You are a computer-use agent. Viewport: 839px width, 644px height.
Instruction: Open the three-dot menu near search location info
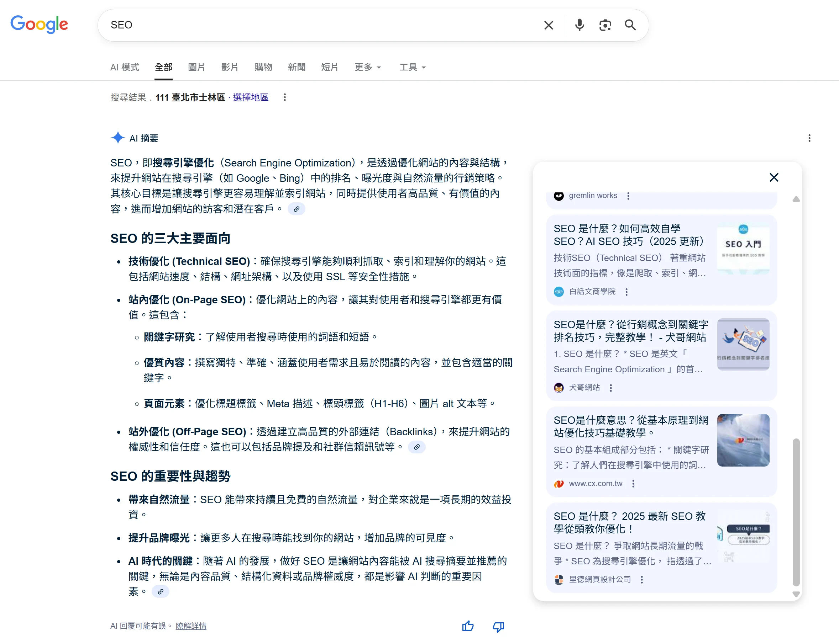285,97
